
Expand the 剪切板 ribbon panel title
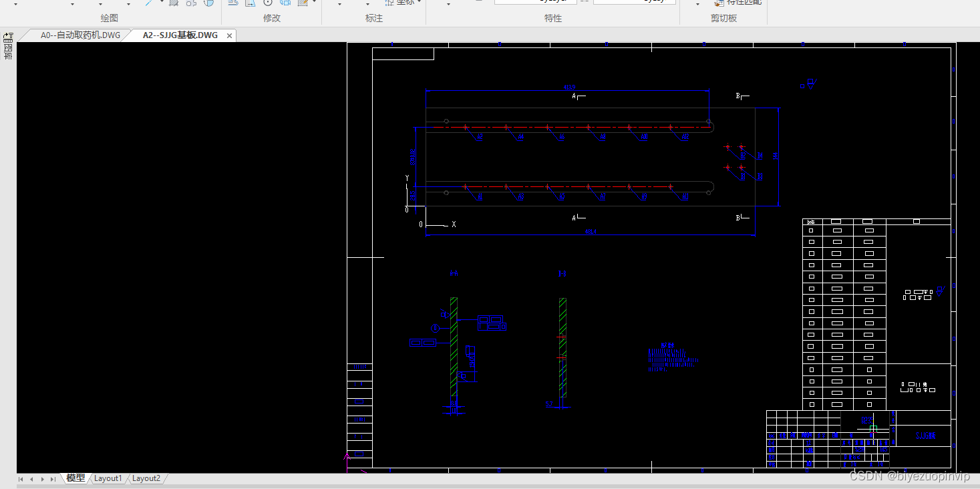[723, 18]
